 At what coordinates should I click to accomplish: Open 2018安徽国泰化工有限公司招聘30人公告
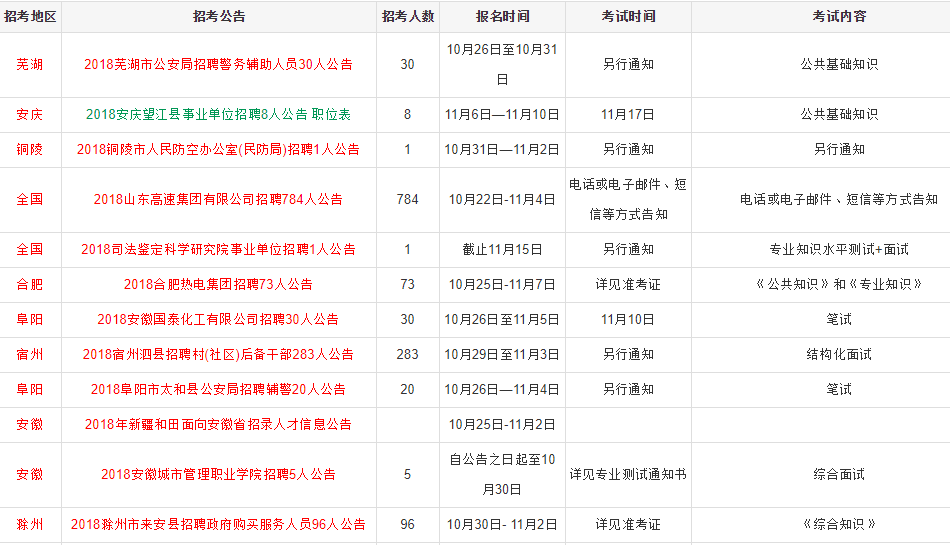click(x=218, y=320)
